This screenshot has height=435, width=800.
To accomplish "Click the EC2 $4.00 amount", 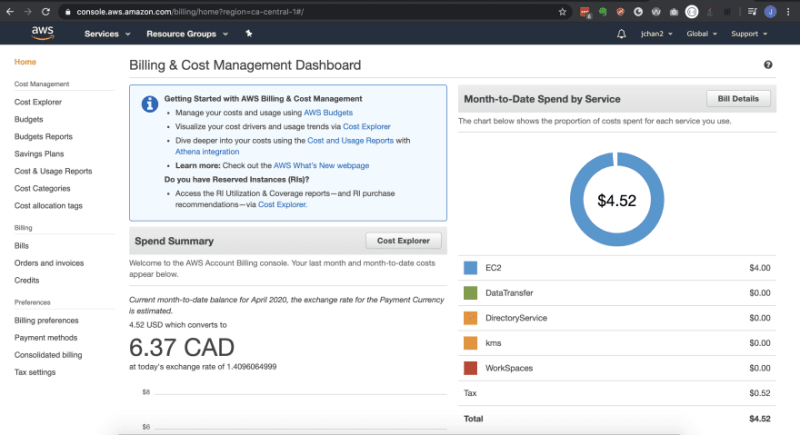I will (x=760, y=268).
